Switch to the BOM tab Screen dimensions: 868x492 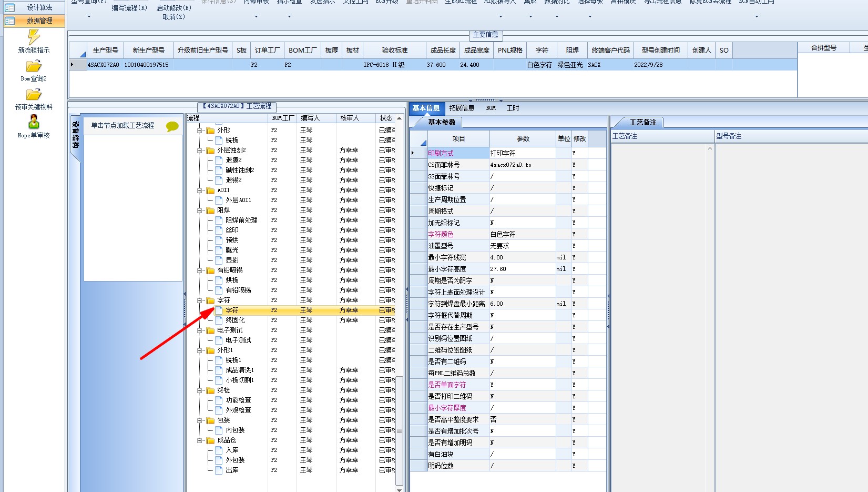click(491, 108)
